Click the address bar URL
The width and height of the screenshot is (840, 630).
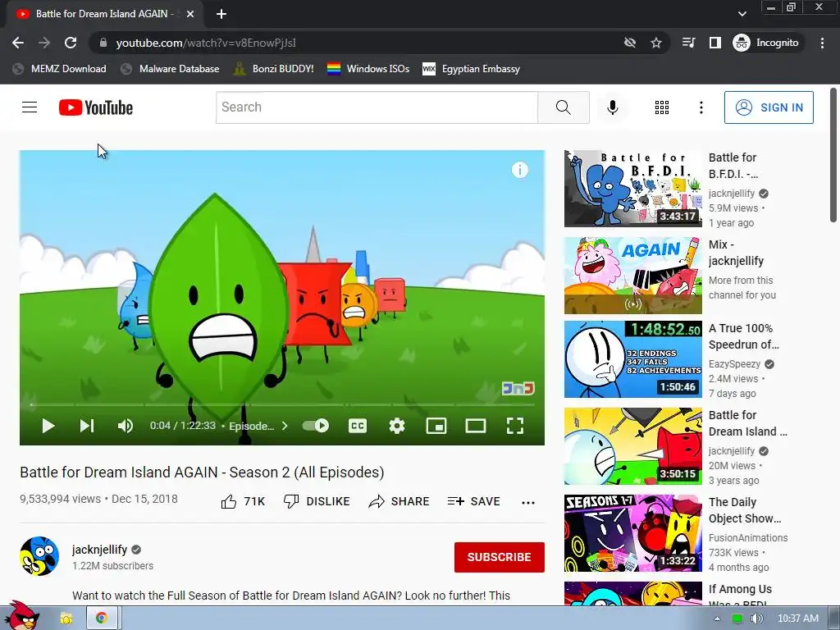point(206,43)
